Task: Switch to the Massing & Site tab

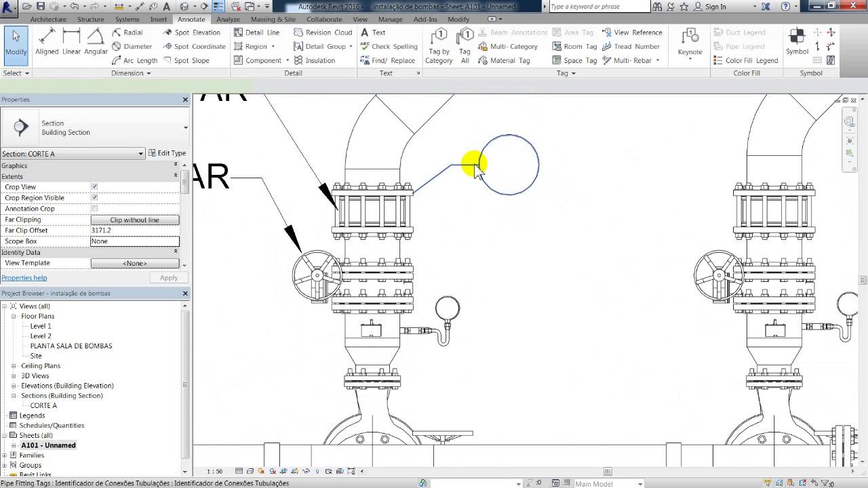Action: tap(273, 20)
